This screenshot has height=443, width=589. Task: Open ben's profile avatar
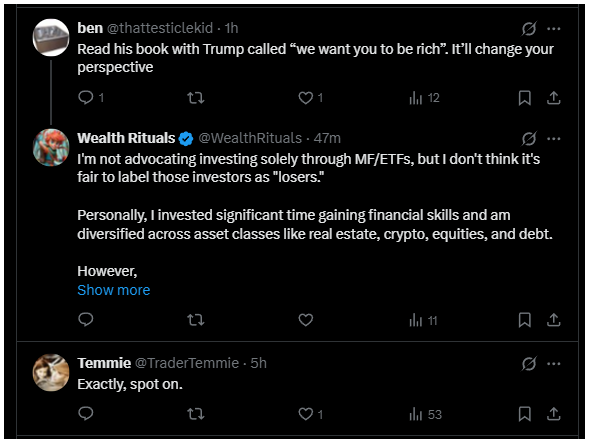[51, 38]
